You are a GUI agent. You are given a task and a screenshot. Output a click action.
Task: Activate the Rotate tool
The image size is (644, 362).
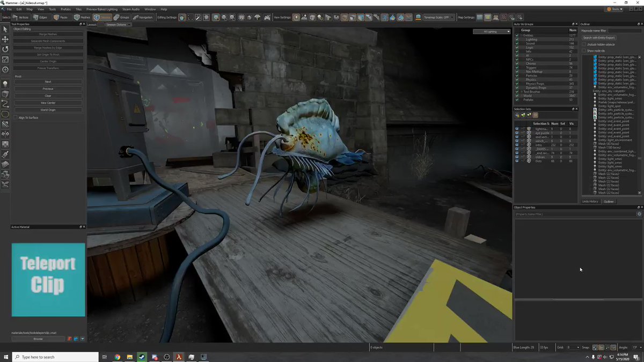pos(5,49)
